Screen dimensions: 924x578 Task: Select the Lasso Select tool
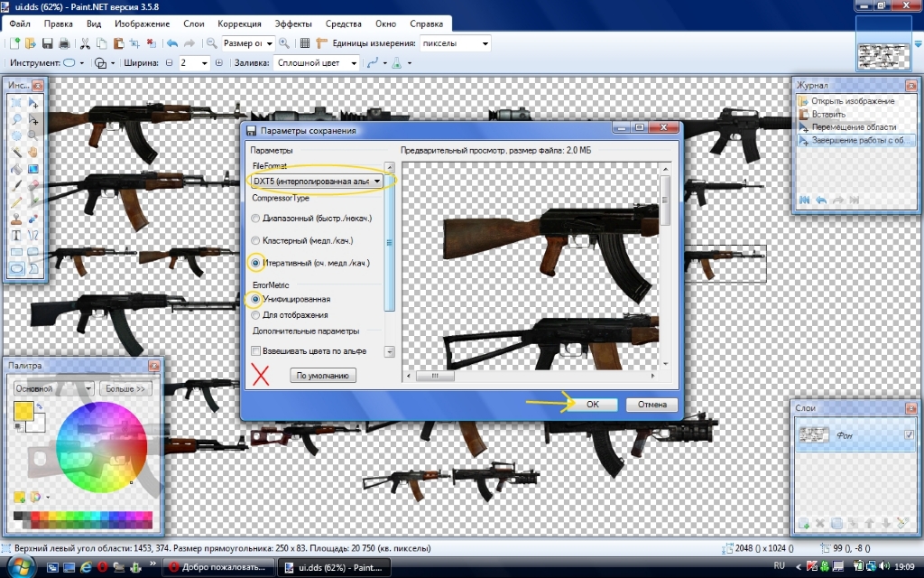coord(16,119)
